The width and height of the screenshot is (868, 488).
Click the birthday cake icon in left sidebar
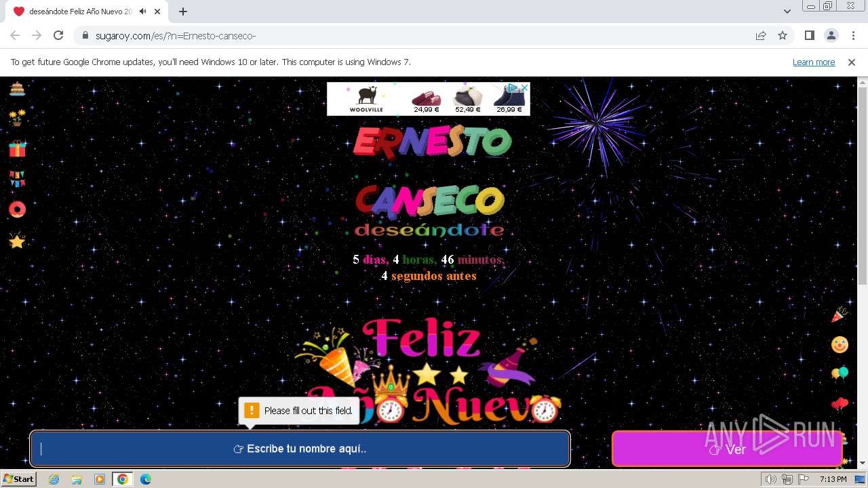pyautogui.click(x=17, y=88)
